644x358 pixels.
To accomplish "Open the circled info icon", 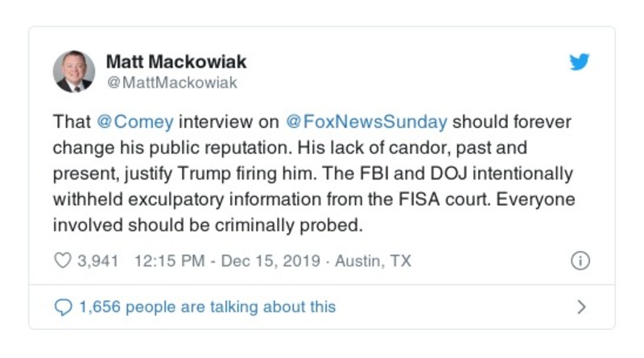I will click(x=580, y=261).
